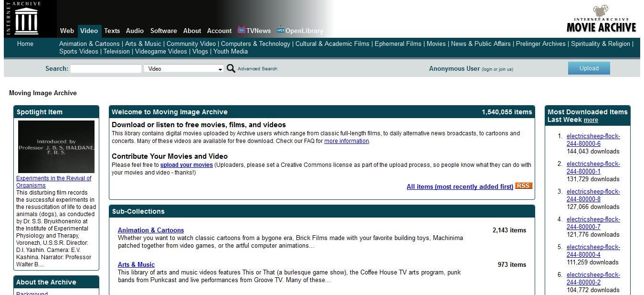The height and width of the screenshot is (295, 644).
Task: Open electricsheep-flock-244-80000-7 item
Action: [x=593, y=223]
